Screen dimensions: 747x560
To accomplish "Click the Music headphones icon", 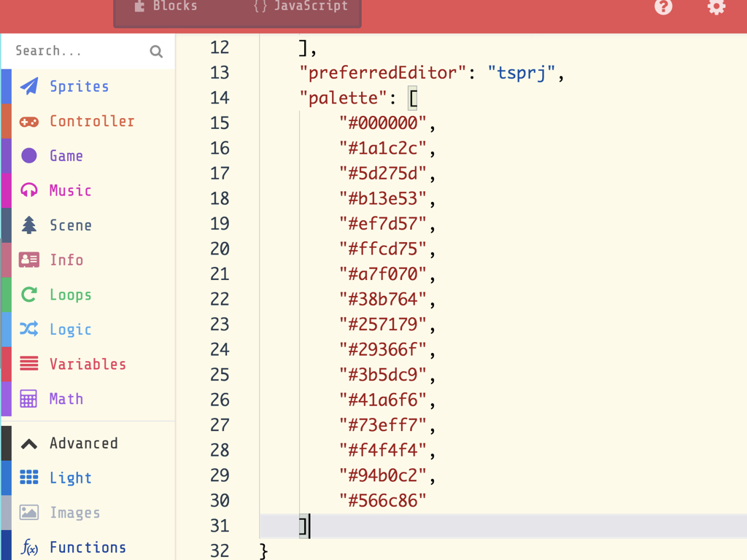I will click(29, 190).
